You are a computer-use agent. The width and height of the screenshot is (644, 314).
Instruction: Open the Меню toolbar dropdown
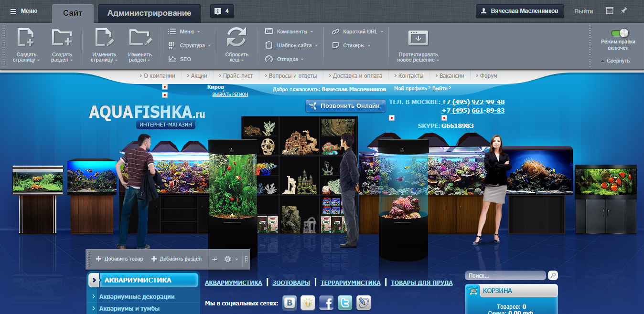[x=184, y=31]
